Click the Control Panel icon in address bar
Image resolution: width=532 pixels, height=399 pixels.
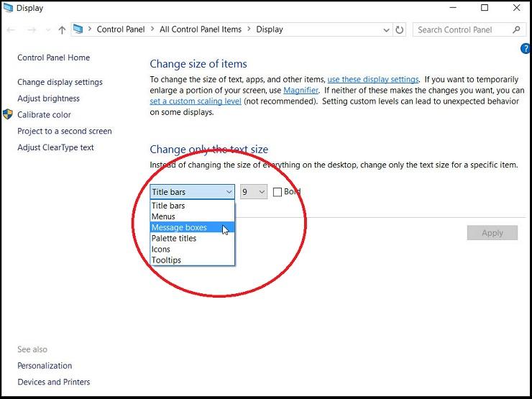point(78,29)
